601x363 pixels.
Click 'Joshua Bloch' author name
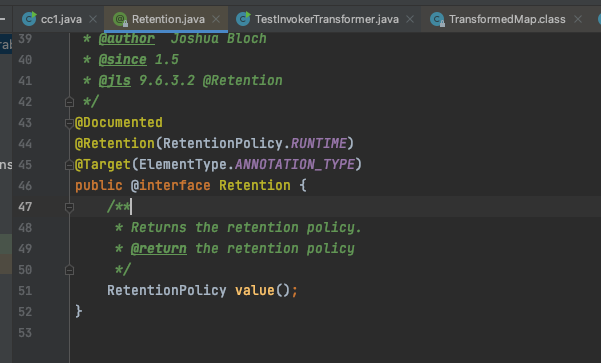(x=218, y=38)
